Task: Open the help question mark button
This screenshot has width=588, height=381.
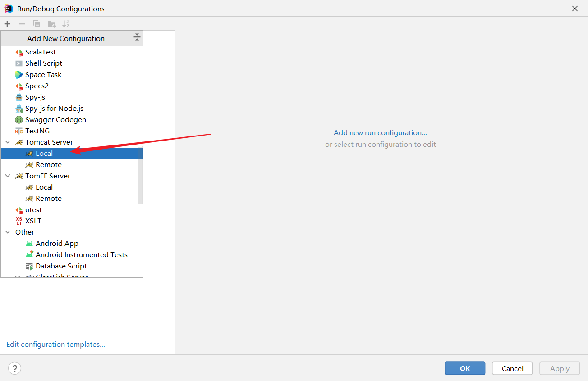Action: [x=15, y=368]
